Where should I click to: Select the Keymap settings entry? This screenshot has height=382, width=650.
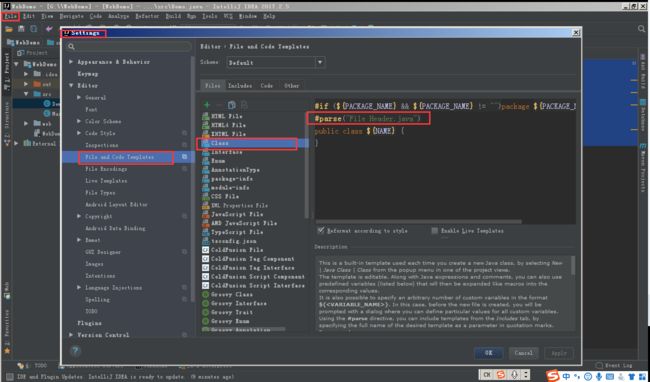click(87, 74)
